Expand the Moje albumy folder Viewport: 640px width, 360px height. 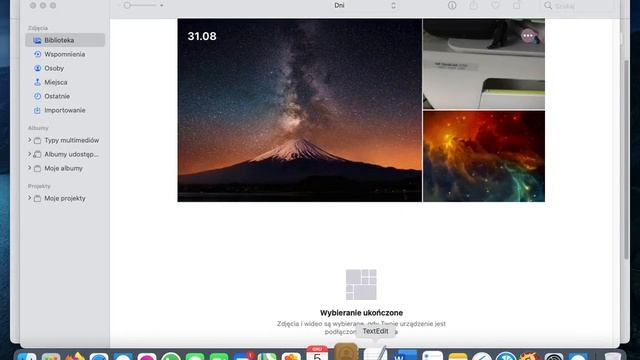29,168
